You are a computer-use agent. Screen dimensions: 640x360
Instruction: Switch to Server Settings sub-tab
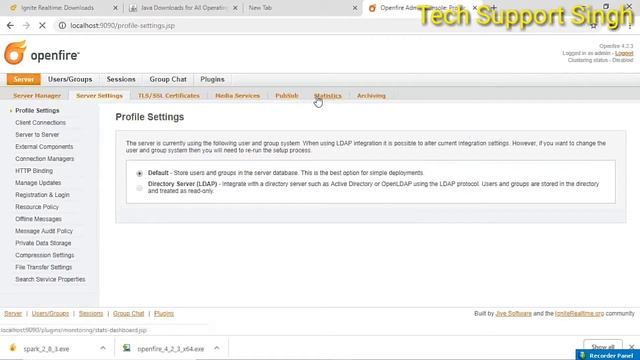pos(99,96)
